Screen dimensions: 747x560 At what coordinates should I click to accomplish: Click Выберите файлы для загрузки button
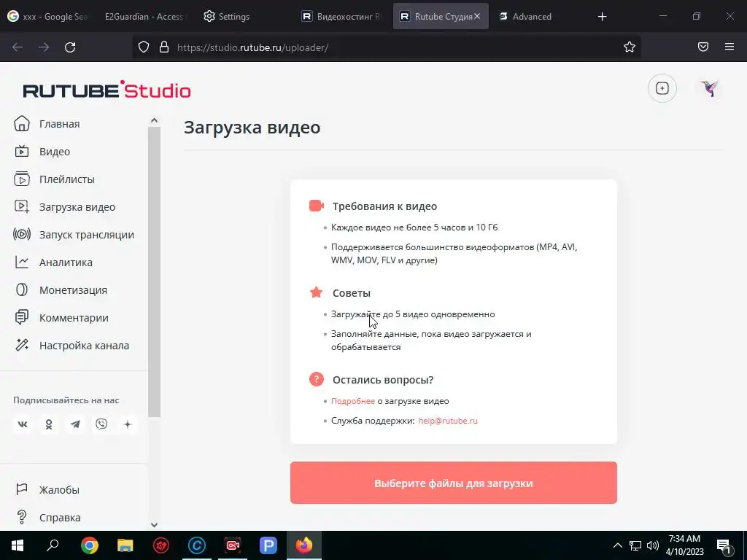point(454,483)
